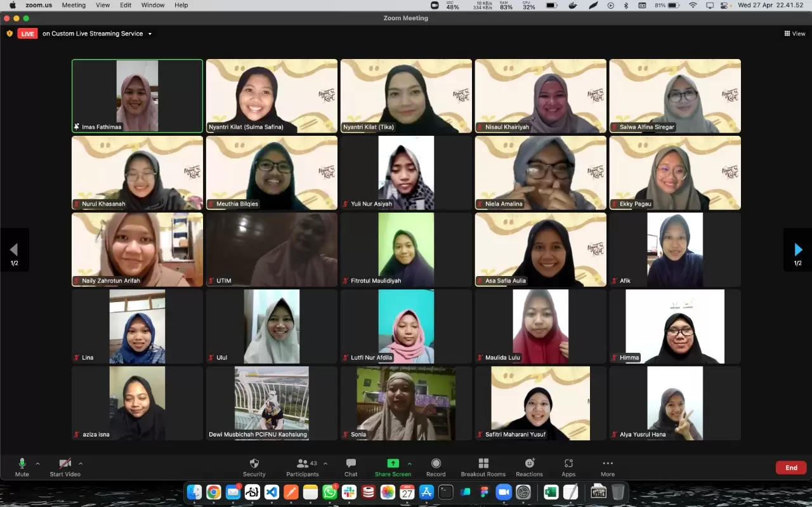Viewport: 812px width, 507px height.
Task: Toggle the microphone Mute button
Action: (22, 467)
